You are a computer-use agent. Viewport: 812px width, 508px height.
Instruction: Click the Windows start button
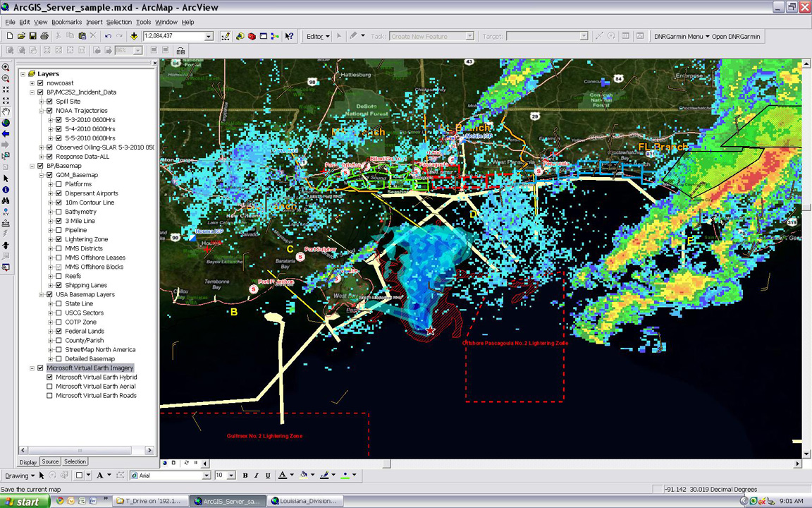click(x=25, y=502)
